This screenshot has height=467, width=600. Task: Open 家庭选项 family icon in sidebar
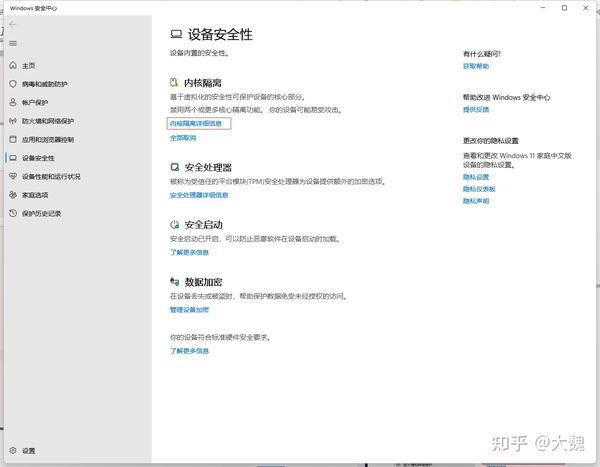[13, 195]
